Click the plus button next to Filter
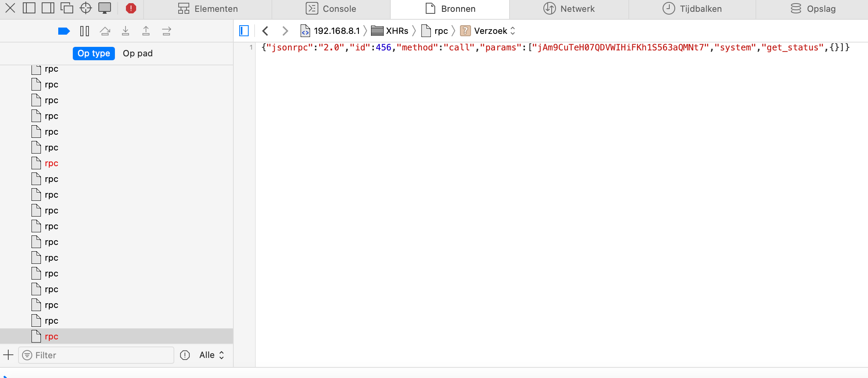This screenshot has width=868, height=378. 8,355
